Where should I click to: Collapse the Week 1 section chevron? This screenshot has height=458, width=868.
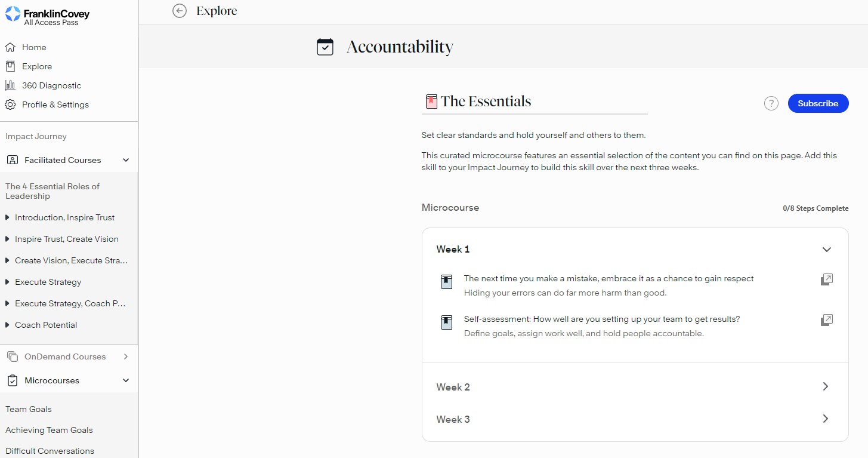[x=826, y=250]
